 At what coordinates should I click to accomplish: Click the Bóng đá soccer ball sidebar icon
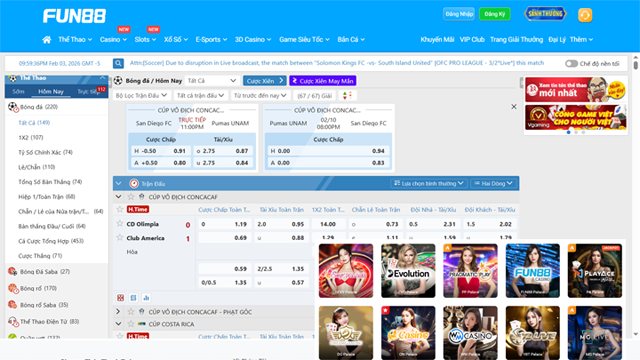13,107
